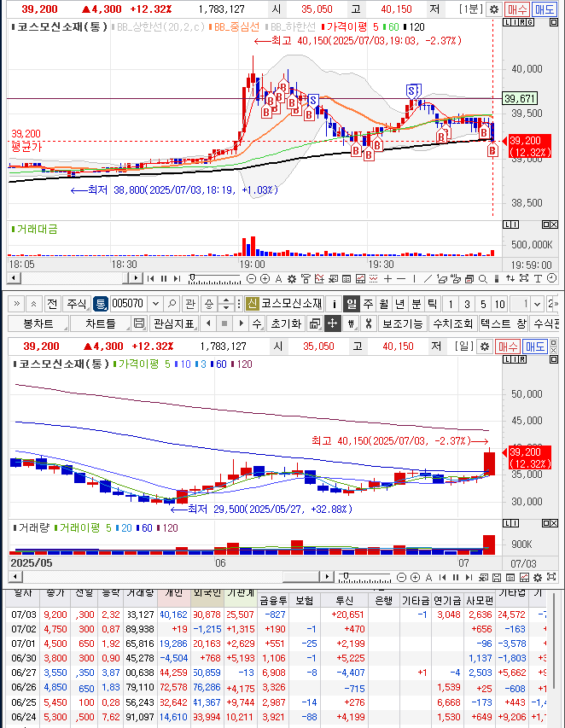
Task: Pause playback in daily chart bottom toolbar
Action: point(456,578)
